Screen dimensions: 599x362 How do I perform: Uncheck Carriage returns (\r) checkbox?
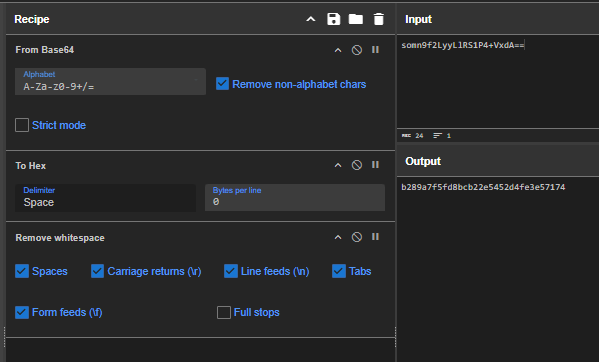[x=97, y=271]
